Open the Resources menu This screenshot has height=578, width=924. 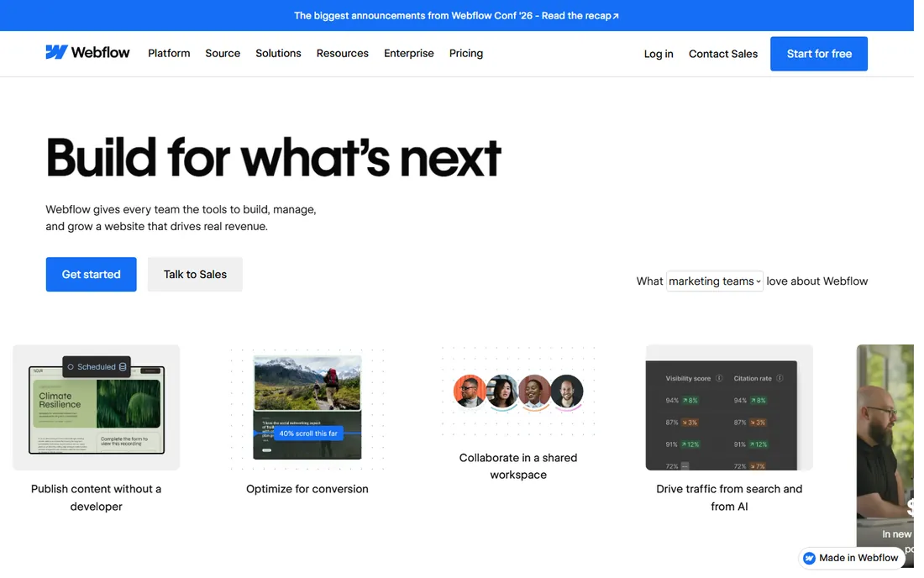coord(343,53)
